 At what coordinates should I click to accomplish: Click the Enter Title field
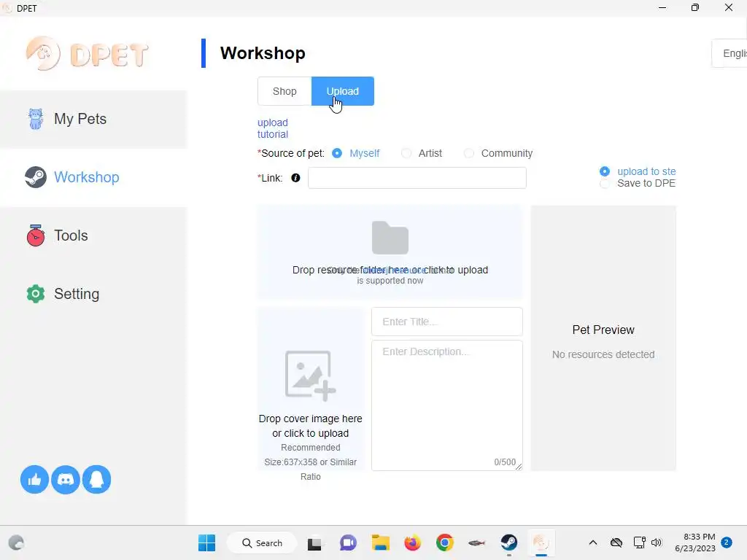[x=447, y=322]
